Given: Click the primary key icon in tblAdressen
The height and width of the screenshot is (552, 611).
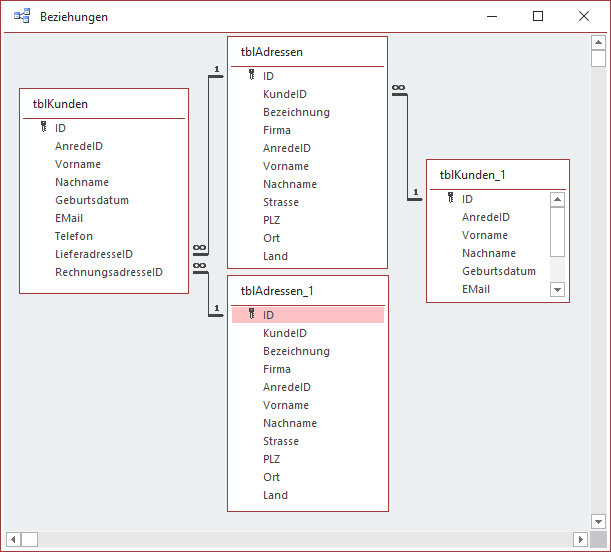Looking at the screenshot, I should pos(252,75).
